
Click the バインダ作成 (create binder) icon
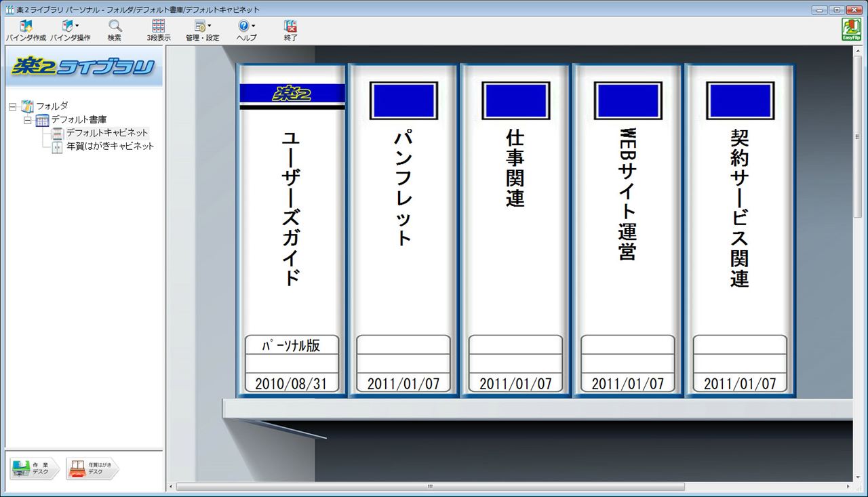(x=26, y=27)
